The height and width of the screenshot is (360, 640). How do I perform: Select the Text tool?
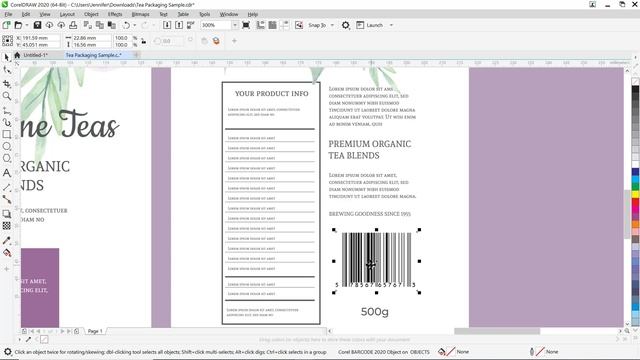pos(7,173)
